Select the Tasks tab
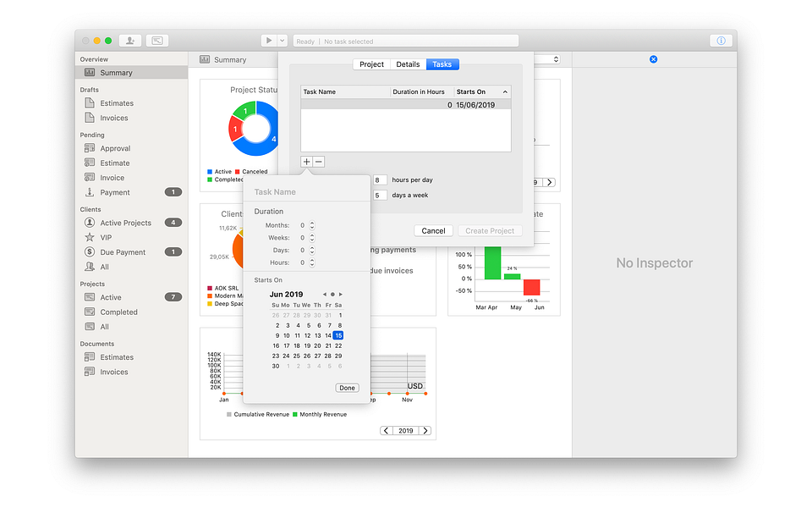Image resolution: width=812 pixels, height=508 pixels. coord(442,64)
